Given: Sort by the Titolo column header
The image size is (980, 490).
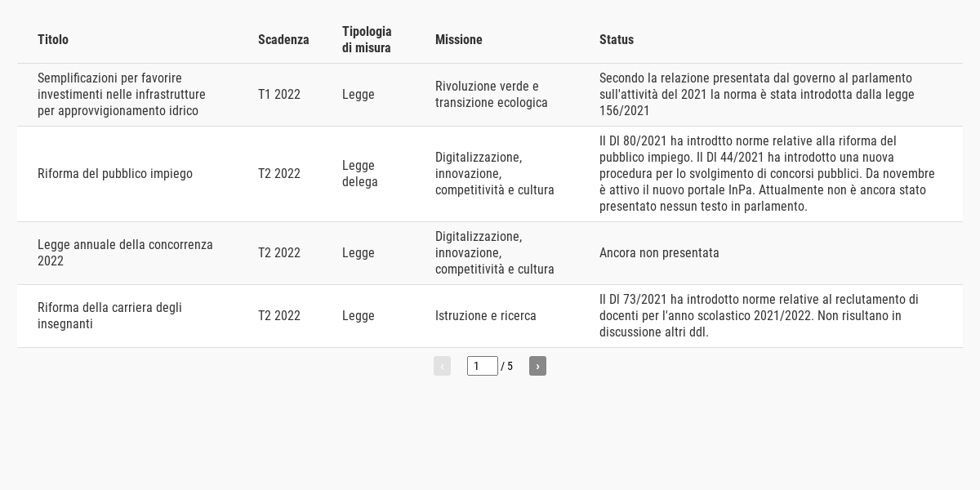Looking at the screenshot, I should point(53,40).
